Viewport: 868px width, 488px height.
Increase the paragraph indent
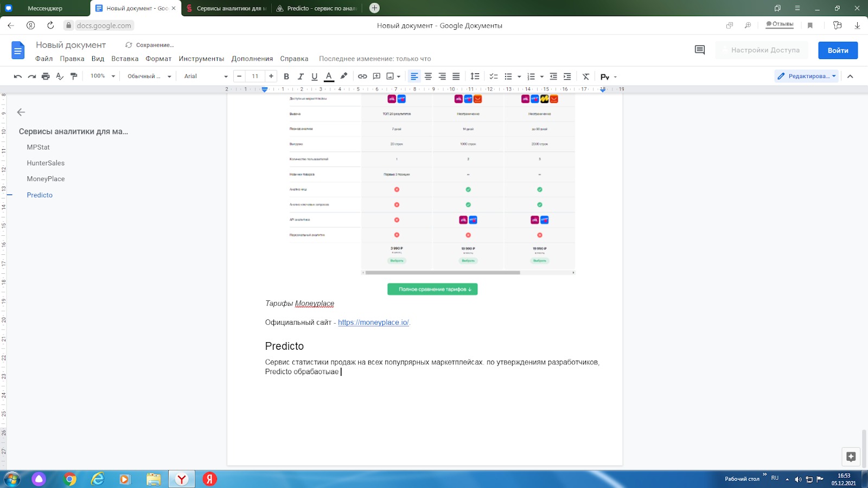[x=567, y=76]
